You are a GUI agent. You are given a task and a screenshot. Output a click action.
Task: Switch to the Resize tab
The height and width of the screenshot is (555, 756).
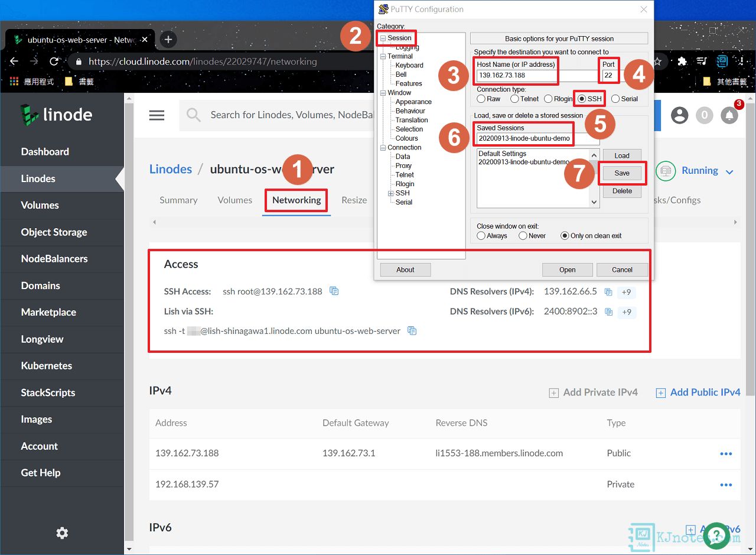pos(354,200)
